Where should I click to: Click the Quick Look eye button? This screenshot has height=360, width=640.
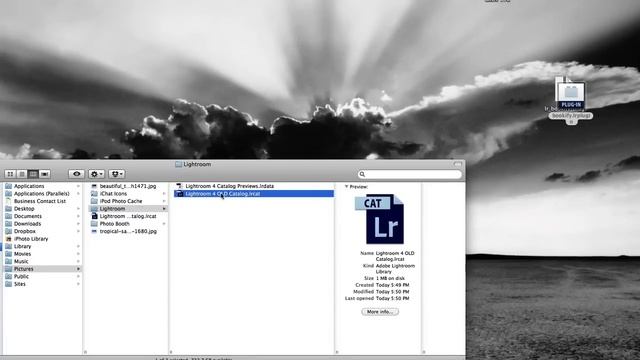76,174
